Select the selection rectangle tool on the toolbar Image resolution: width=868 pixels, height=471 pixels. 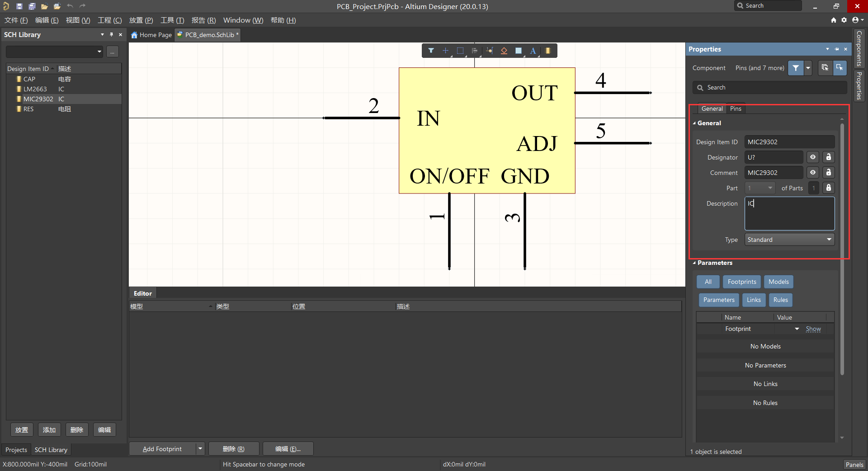461,51
